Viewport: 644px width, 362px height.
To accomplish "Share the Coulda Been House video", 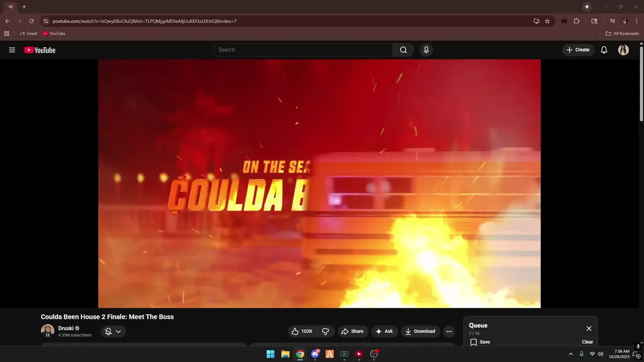I will coord(353,331).
